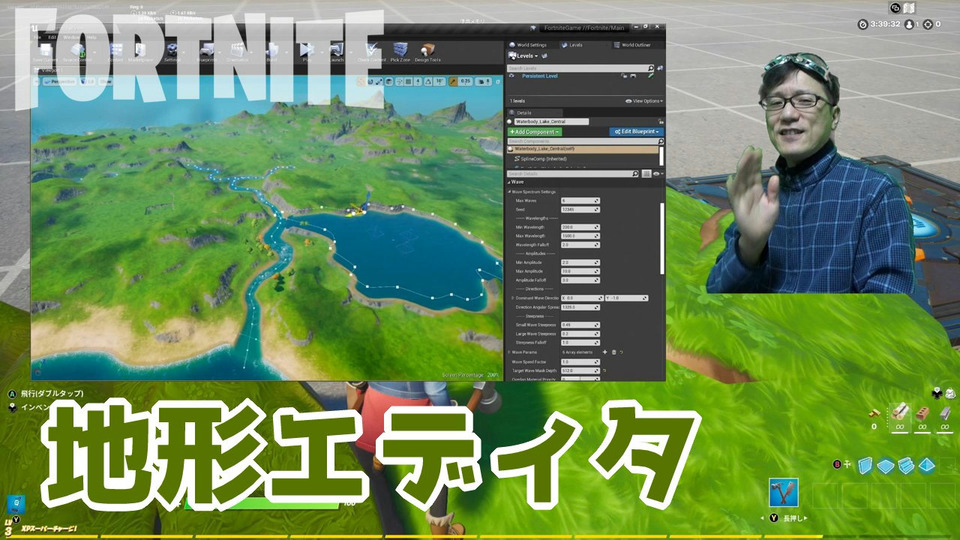Image resolution: width=960 pixels, height=540 pixels.
Task: Select wall build piece in game HUD
Action: click(x=865, y=466)
